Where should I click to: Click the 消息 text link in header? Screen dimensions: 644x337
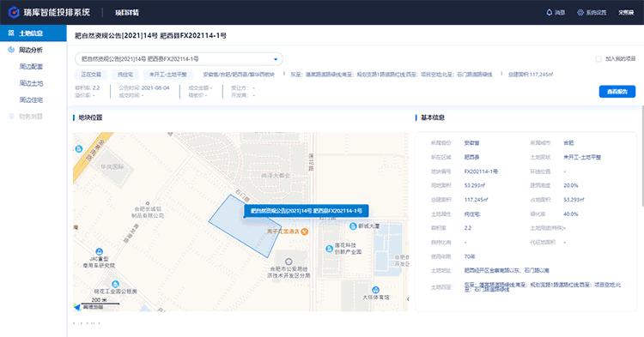pos(560,13)
